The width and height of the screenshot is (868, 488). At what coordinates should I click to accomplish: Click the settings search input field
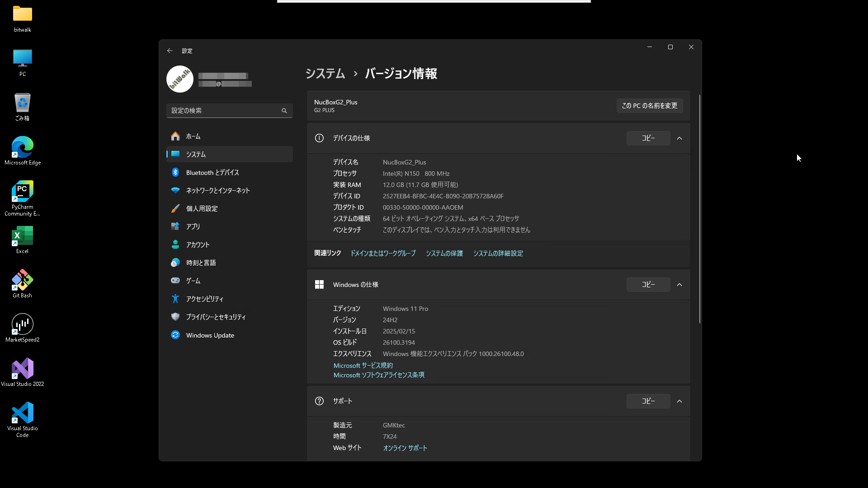point(224,111)
